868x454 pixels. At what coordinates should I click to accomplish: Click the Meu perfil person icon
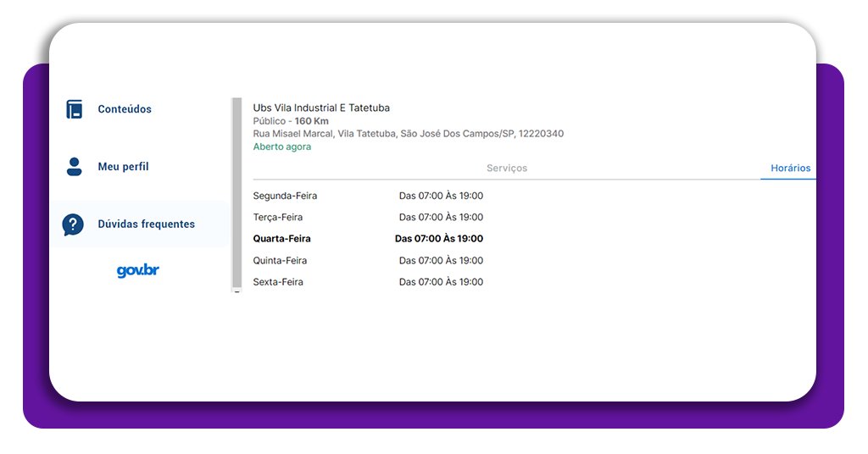75,167
